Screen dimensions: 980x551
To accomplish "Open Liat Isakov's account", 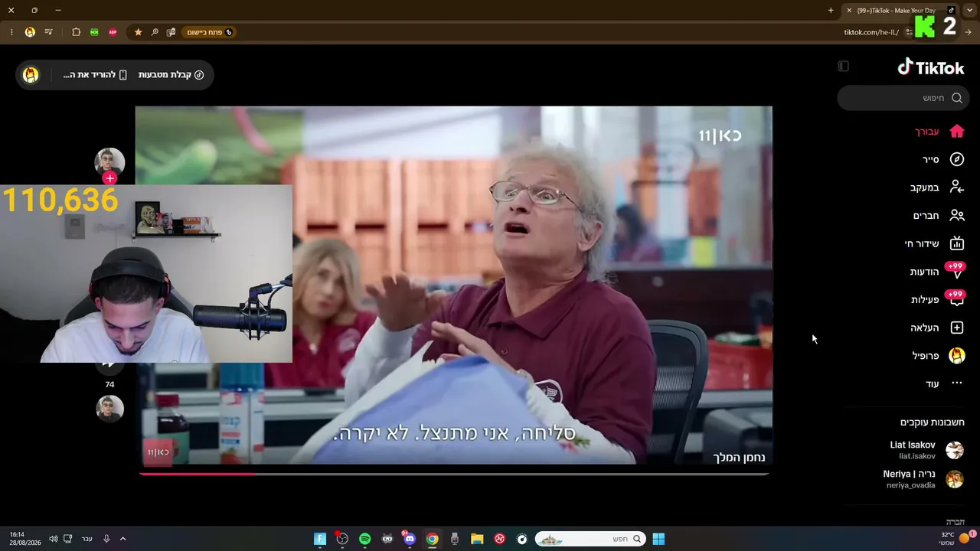I will point(926,450).
